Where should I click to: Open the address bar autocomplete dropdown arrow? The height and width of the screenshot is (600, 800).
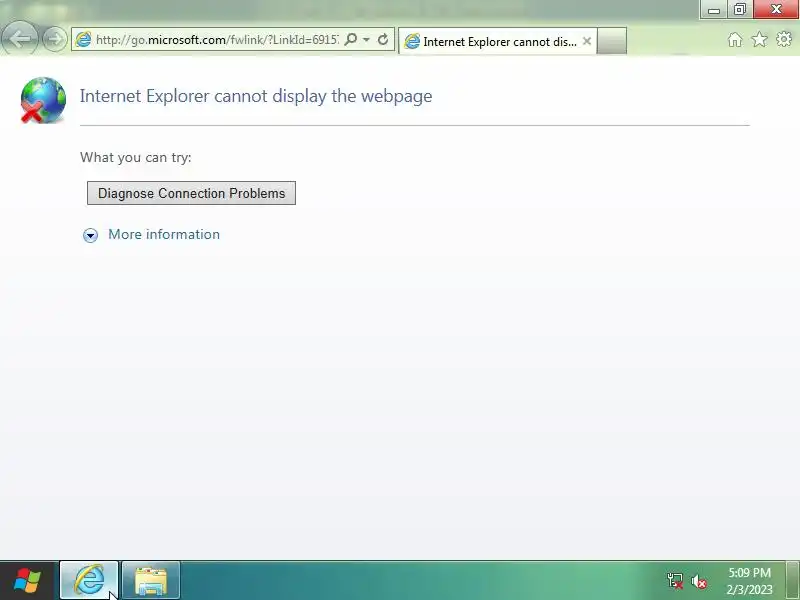(366, 39)
